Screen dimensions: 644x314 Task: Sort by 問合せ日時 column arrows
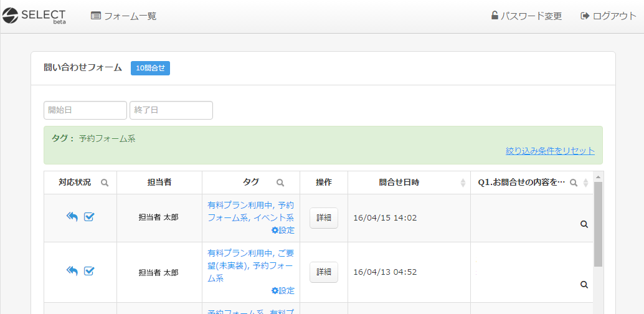click(463, 183)
